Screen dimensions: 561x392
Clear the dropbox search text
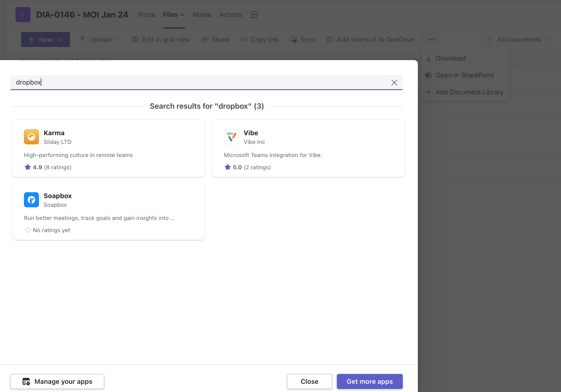(x=394, y=83)
